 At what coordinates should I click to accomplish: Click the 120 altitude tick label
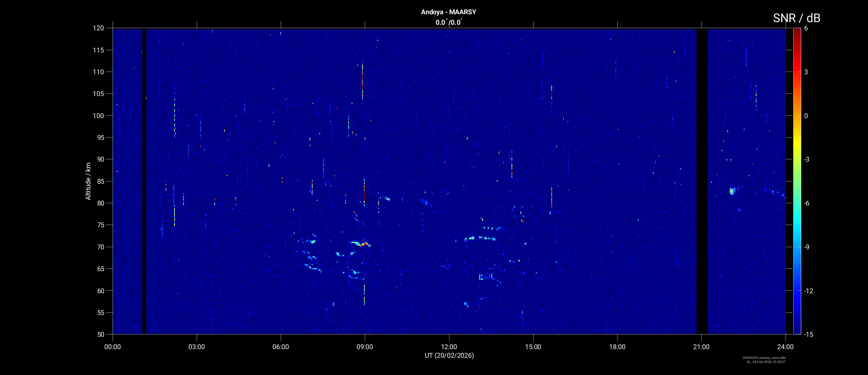(x=98, y=28)
